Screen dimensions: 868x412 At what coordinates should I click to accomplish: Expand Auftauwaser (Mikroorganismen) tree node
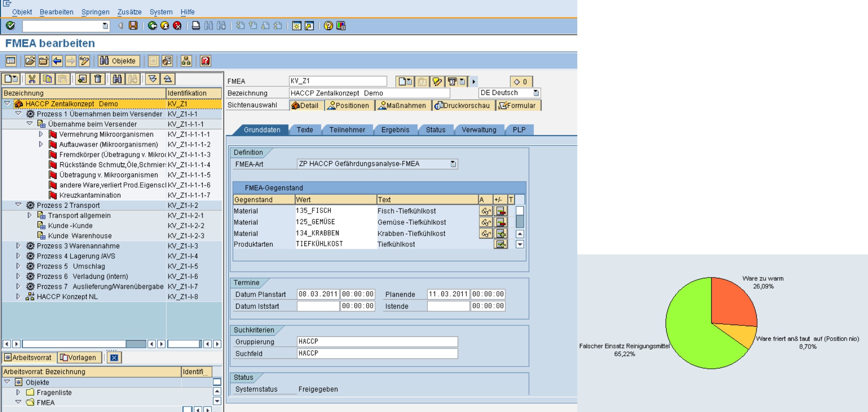click(x=41, y=144)
